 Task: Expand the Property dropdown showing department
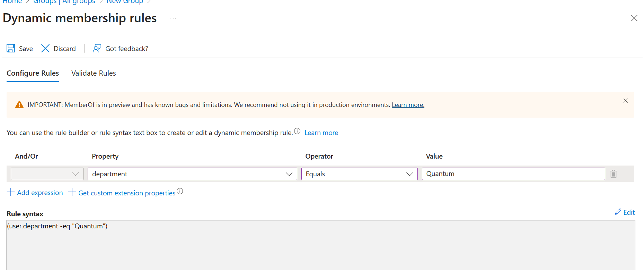pyautogui.click(x=192, y=174)
